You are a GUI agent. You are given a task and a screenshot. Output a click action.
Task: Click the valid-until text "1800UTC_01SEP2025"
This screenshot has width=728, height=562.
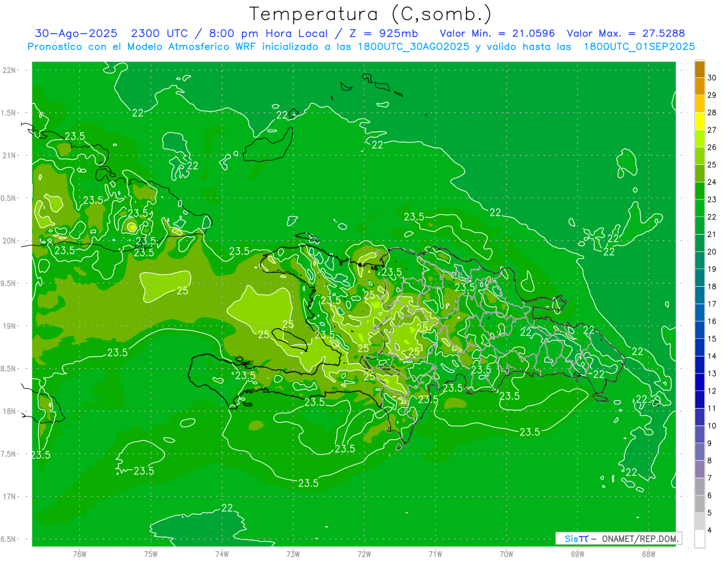(x=639, y=47)
